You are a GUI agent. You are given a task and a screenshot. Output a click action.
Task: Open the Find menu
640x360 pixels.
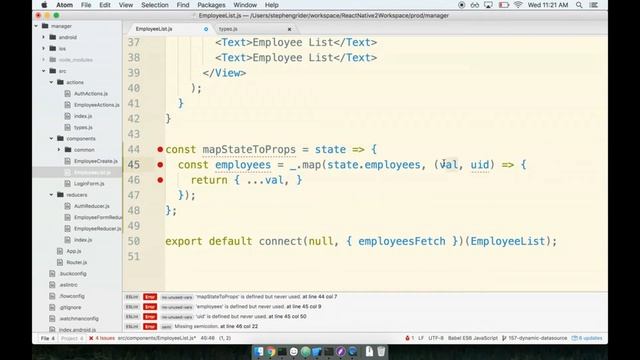[x=183, y=5]
